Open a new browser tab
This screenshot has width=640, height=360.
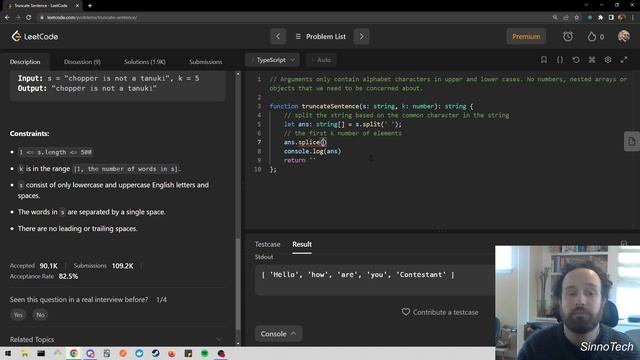pyautogui.click(x=90, y=6)
